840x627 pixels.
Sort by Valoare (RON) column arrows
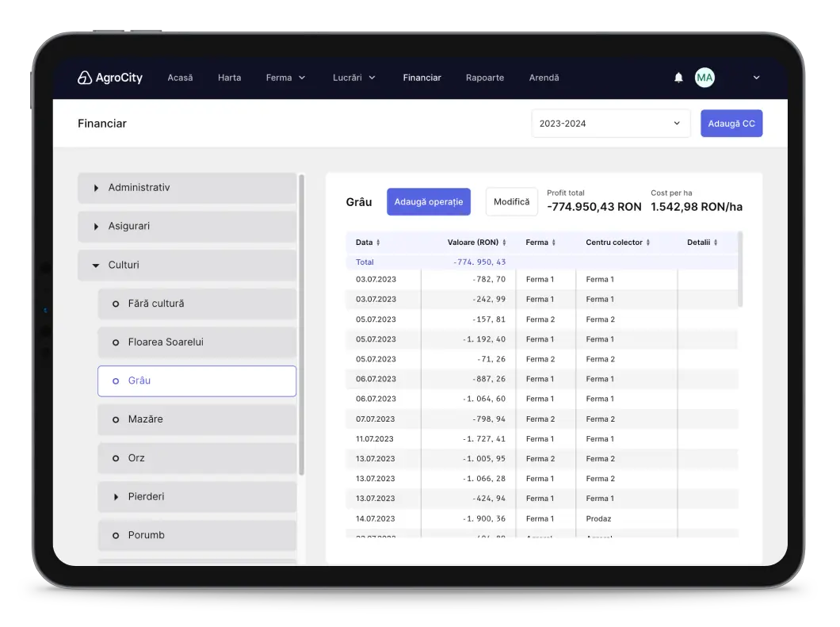tap(504, 243)
